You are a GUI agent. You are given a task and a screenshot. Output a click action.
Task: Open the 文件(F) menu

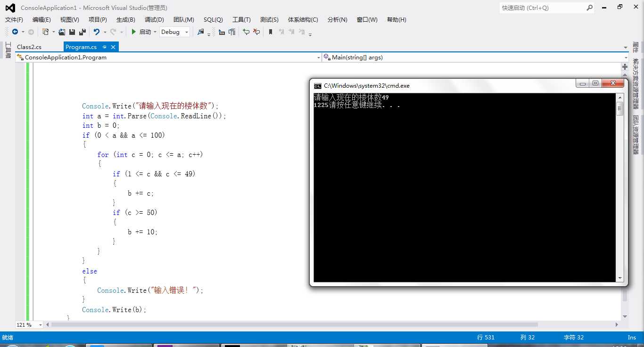[x=14, y=19]
